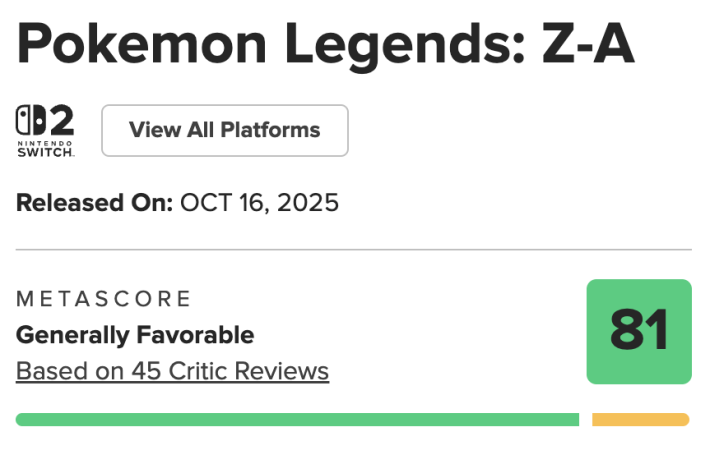The height and width of the screenshot is (450, 710).
Task: Click the month 'OCT' in release date
Action: [x=206, y=204]
